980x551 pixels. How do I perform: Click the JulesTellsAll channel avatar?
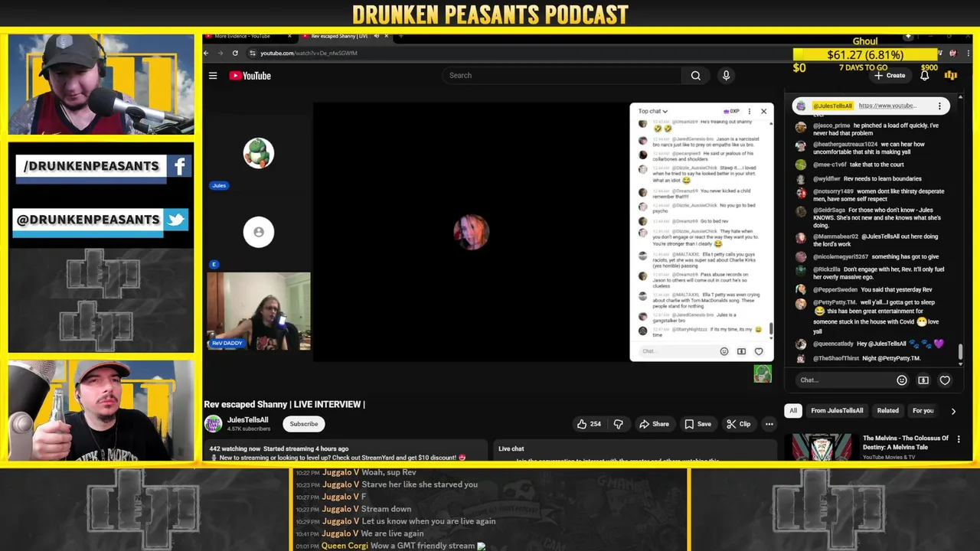tap(213, 424)
